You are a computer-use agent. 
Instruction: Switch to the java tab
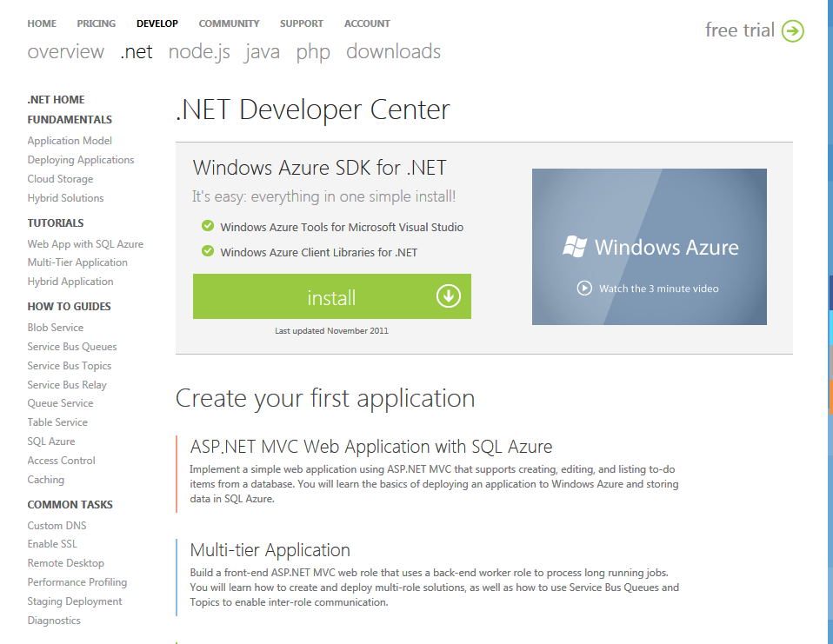click(263, 52)
